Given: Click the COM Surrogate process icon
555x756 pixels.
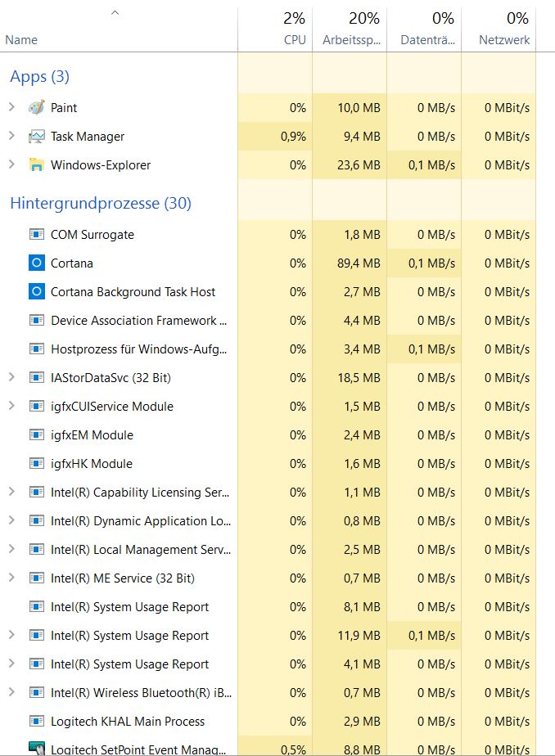Looking at the screenshot, I should coord(36,235).
